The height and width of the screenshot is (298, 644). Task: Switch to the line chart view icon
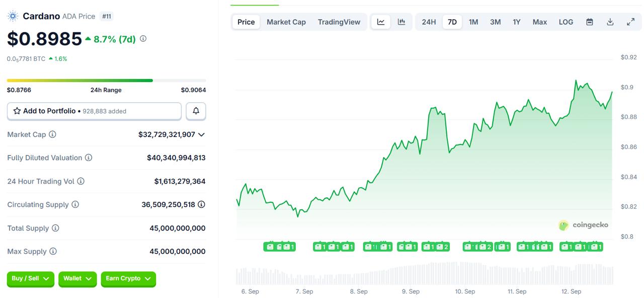click(x=381, y=22)
